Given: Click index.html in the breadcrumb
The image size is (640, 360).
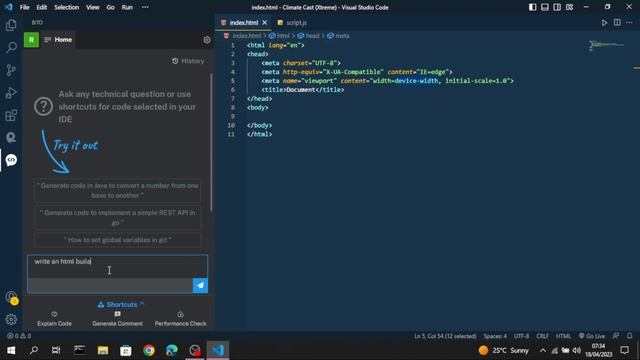Looking at the screenshot, I should click(x=246, y=36).
